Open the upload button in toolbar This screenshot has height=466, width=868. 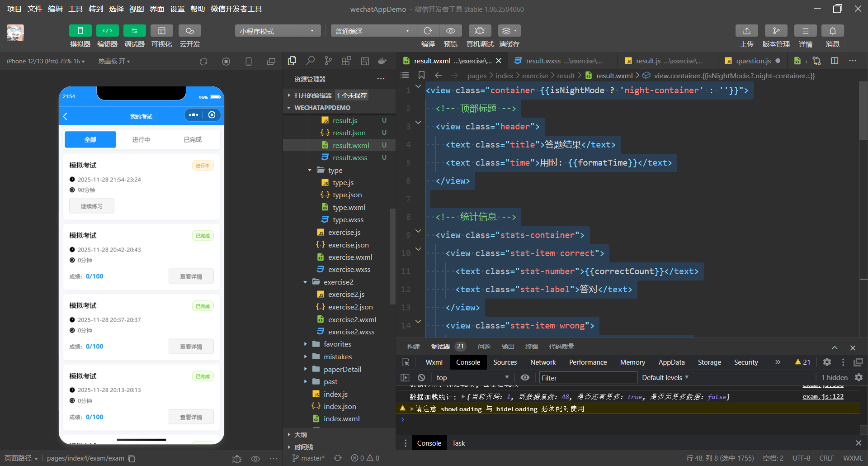tap(746, 31)
